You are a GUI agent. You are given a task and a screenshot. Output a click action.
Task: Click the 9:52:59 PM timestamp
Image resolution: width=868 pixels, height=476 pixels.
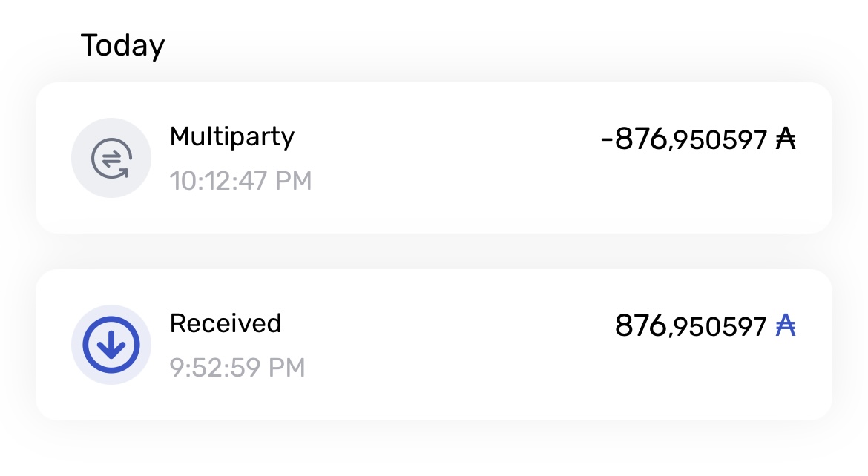237,368
